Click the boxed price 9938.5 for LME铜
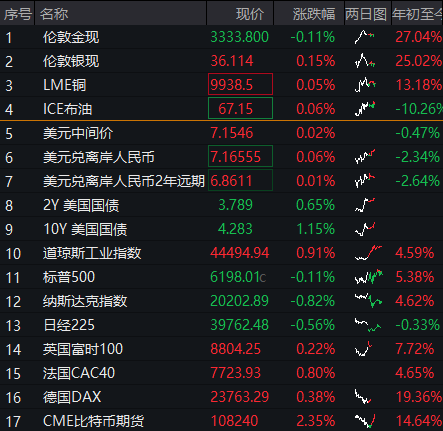Image resolution: width=443 pixels, height=431 pixels. click(240, 84)
